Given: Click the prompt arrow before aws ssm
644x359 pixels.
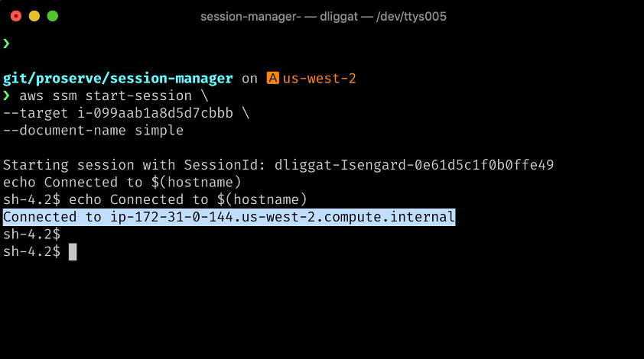Looking at the screenshot, I should tap(6, 95).
